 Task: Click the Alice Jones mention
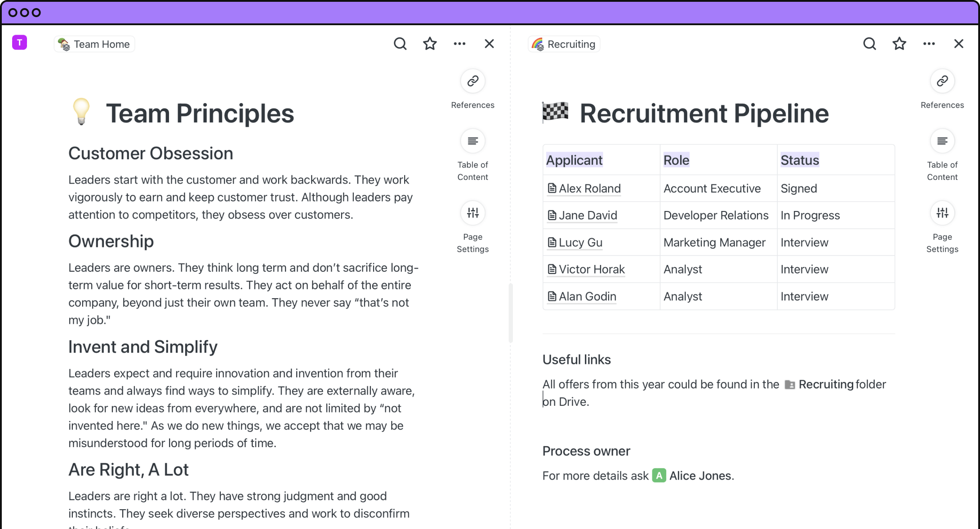[699, 475]
